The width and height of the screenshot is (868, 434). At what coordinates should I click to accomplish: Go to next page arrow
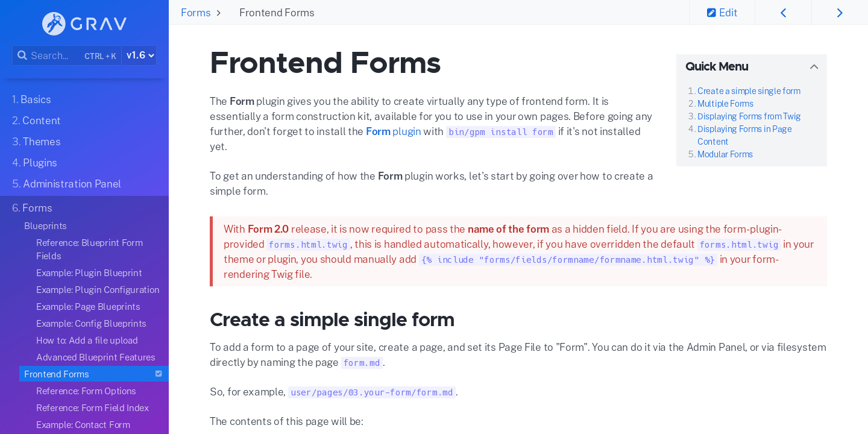point(840,13)
